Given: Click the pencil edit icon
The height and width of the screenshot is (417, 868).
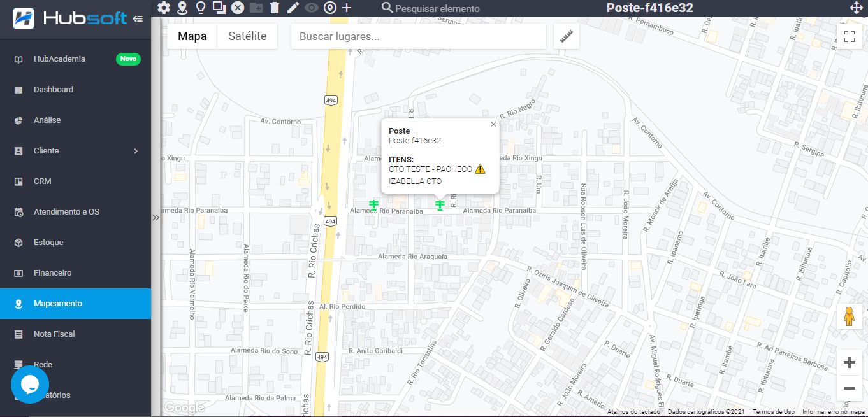Looking at the screenshot, I should tap(293, 8).
